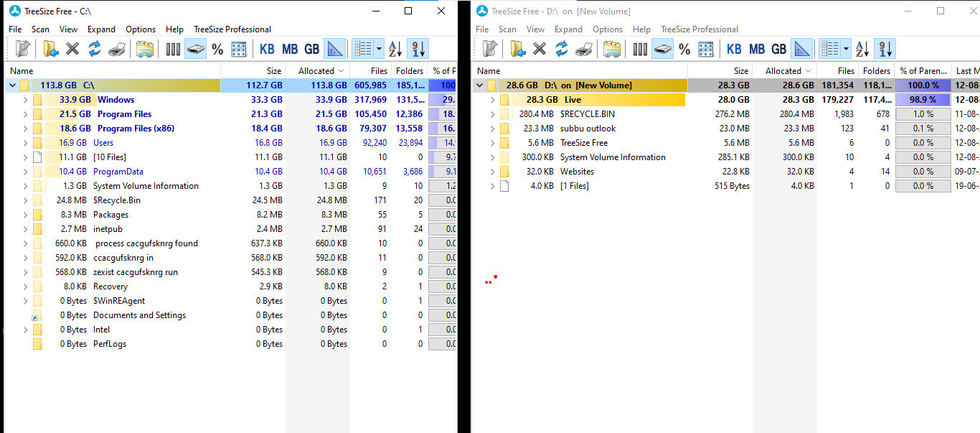Image resolution: width=980 pixels, height=433 pixels.
Task: Toggle MB size unit in C:\ window toolbar
Action: [290, 49]
